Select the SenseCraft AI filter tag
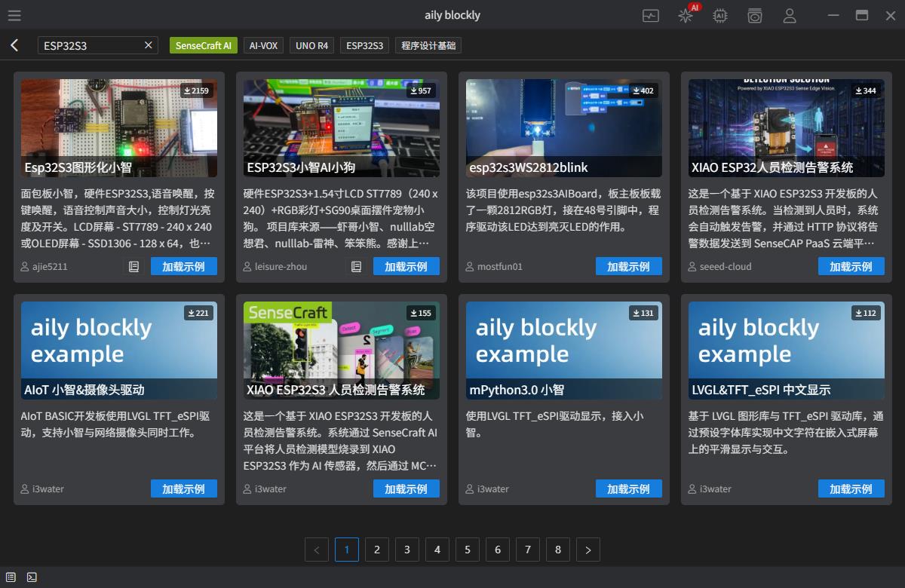Image resolution: width=905 pixels, height=588 pixels. coord(204,45)
